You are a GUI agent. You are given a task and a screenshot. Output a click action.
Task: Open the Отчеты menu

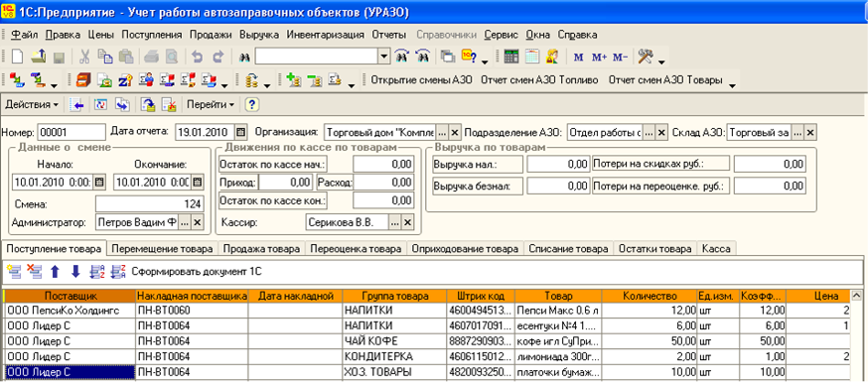point(389,35)
